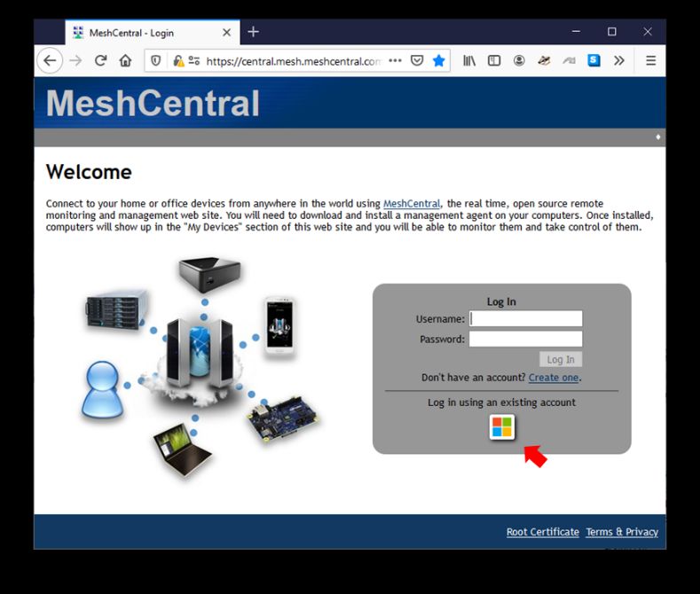Click the Skype extension icon

click(594, 61)
